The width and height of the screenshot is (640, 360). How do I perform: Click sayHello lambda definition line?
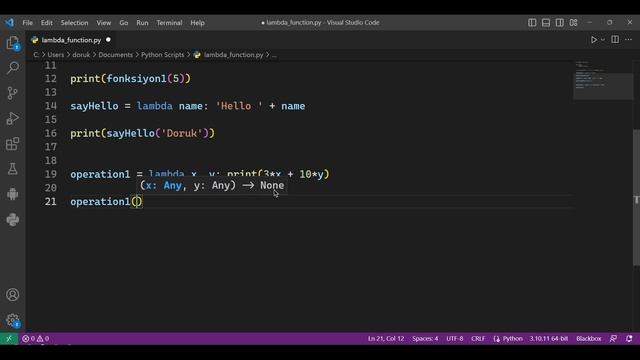tap(187, 106)
